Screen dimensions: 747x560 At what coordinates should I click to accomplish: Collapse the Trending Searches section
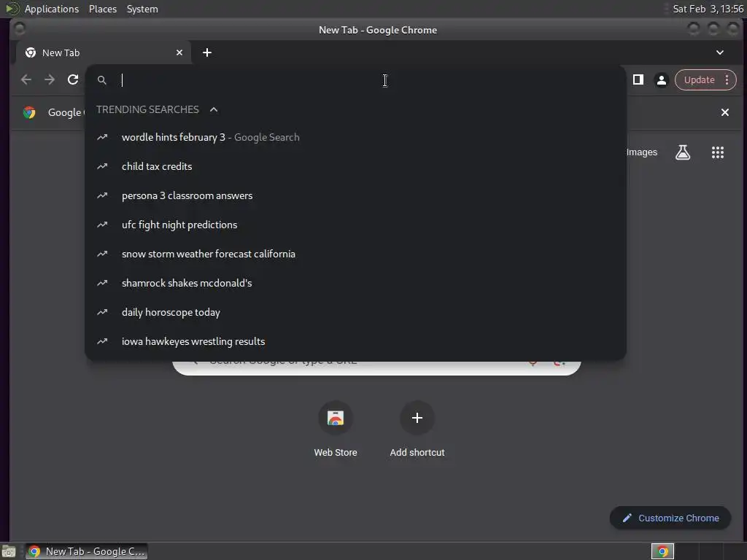(214, 109)
